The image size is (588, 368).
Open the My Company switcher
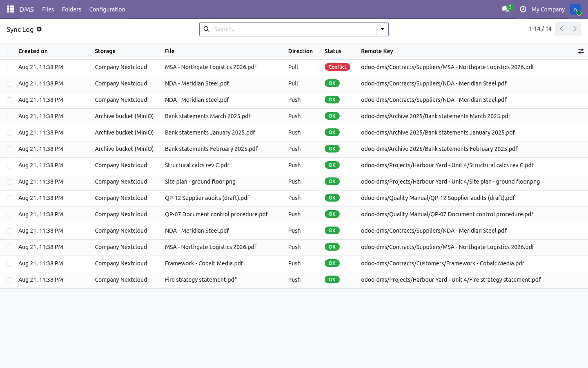(x=548, y=9)
